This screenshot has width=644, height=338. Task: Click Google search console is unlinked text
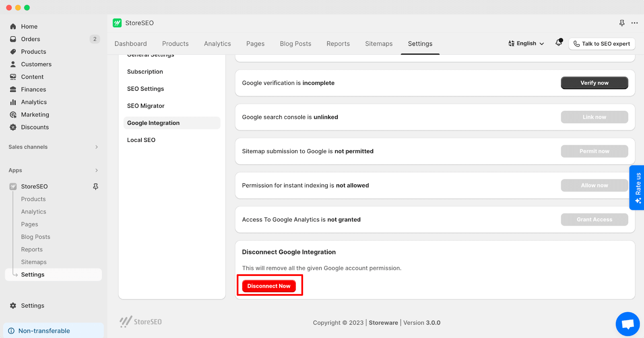click(x=290, y=117)
